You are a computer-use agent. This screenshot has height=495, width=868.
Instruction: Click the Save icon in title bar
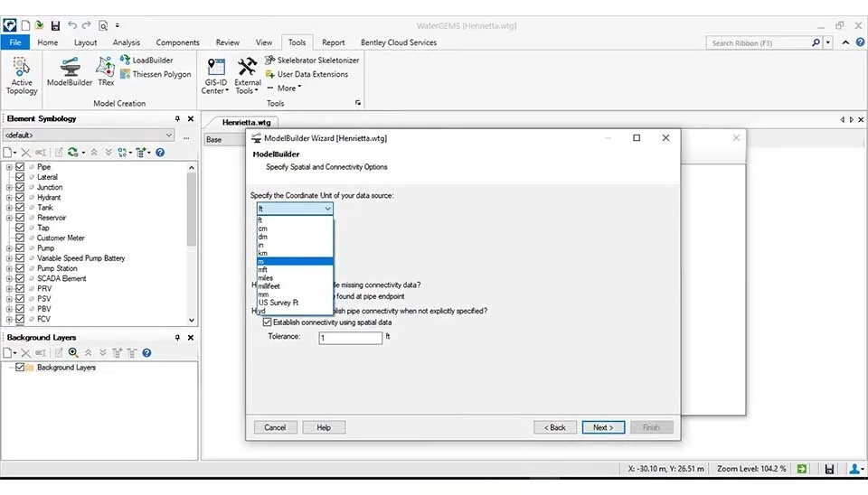[x=55, y=25]
